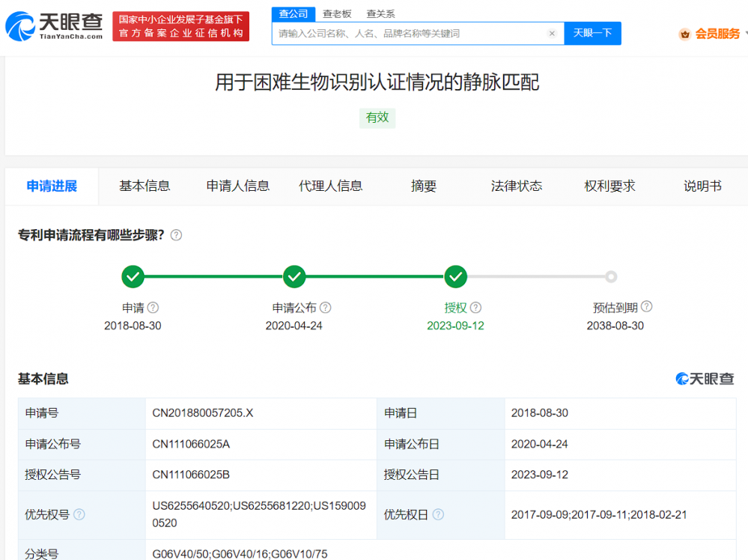Click 申请公布日 value 2020-04-24 in table
This screenshot has width=748, height=560.
(540, 444)
